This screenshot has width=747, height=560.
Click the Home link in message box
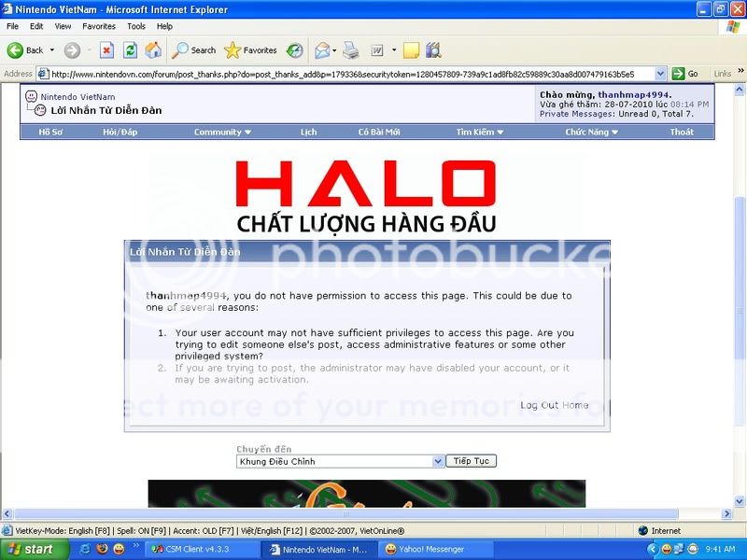point(575,405)
